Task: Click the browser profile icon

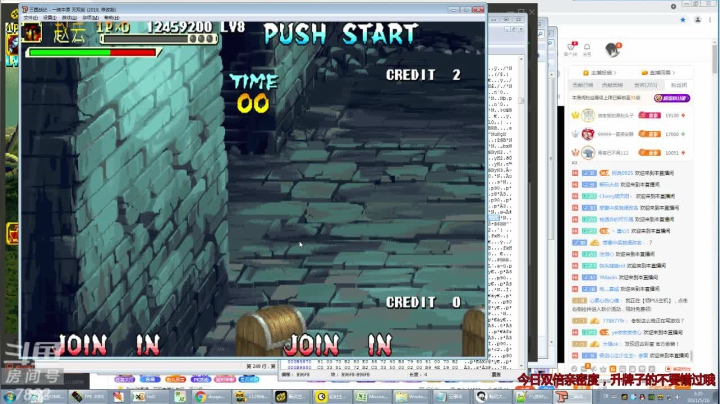Action: coord(698,20)
